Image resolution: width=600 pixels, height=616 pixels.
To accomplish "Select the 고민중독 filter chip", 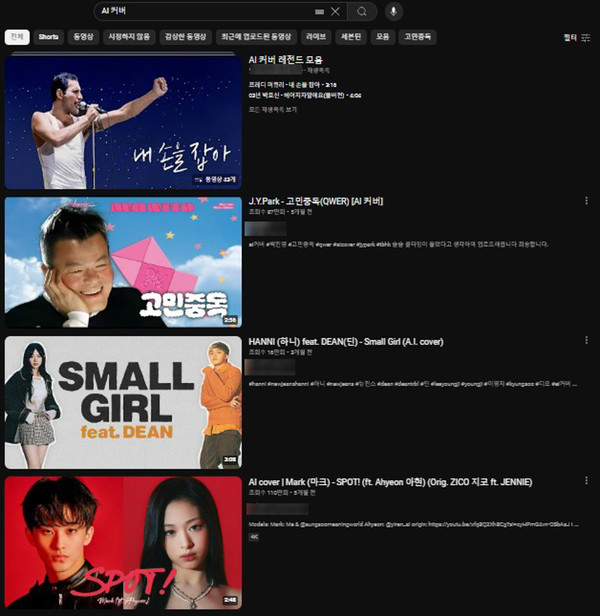I will tap(417, 37).
